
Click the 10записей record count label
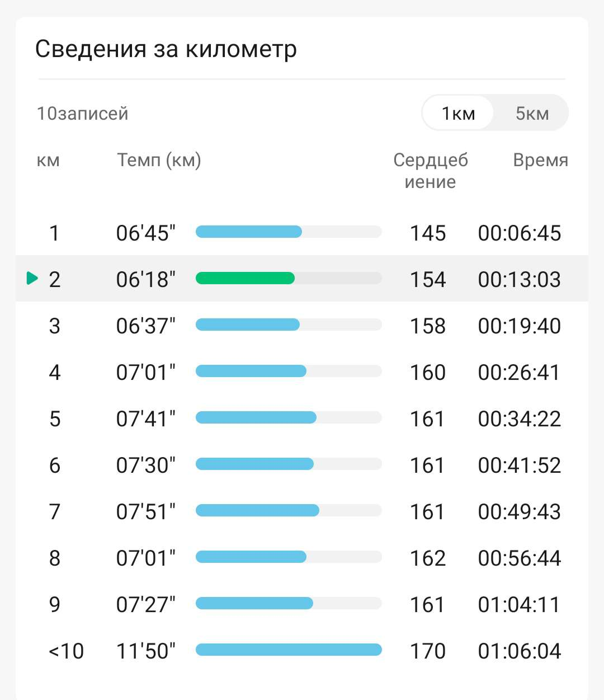[x=82, y=114]
